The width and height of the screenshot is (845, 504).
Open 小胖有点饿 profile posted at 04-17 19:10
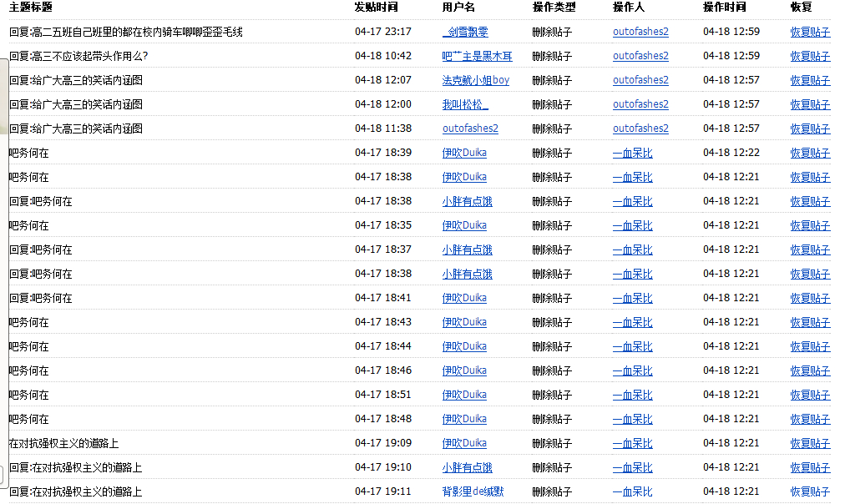point(468,467)
